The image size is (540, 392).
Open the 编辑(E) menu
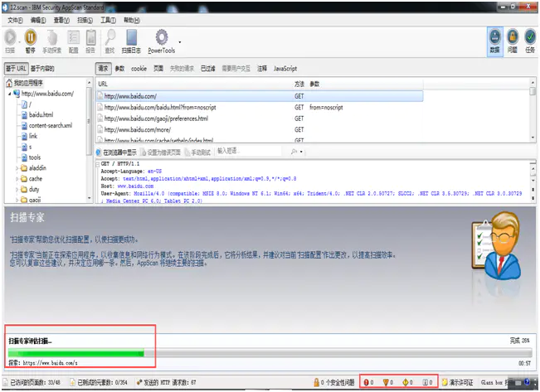click(38, 21)
